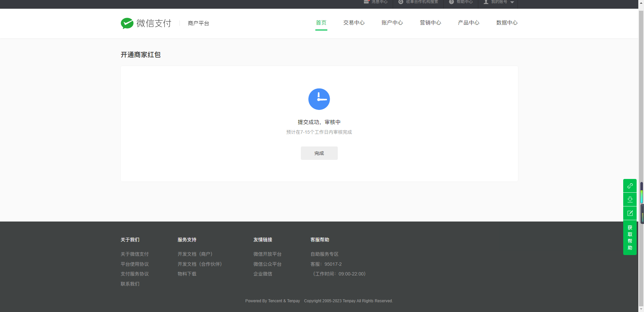Open the link icon in floating sidebar
This screenshot has width=644, height=312.
pos(630,186)
